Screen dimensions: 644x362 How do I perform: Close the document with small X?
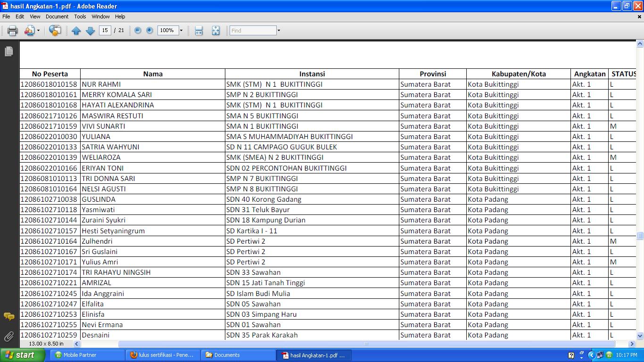tap(640, 16)
